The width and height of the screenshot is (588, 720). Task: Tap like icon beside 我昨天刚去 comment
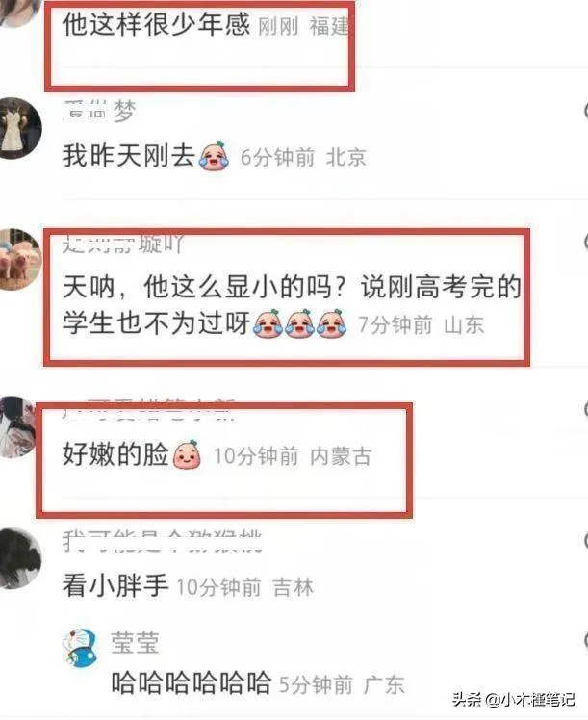point(585,111)
